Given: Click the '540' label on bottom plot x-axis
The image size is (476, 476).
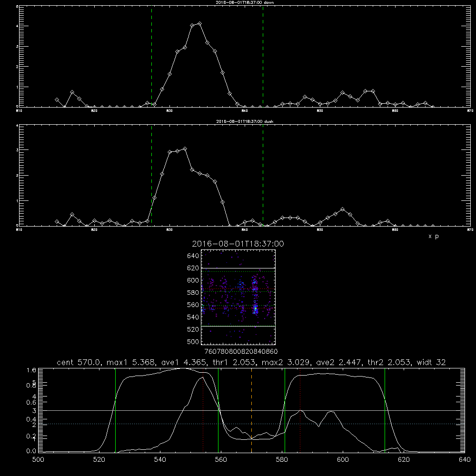Looking at the screenshot, I should (x=160, y=460).
